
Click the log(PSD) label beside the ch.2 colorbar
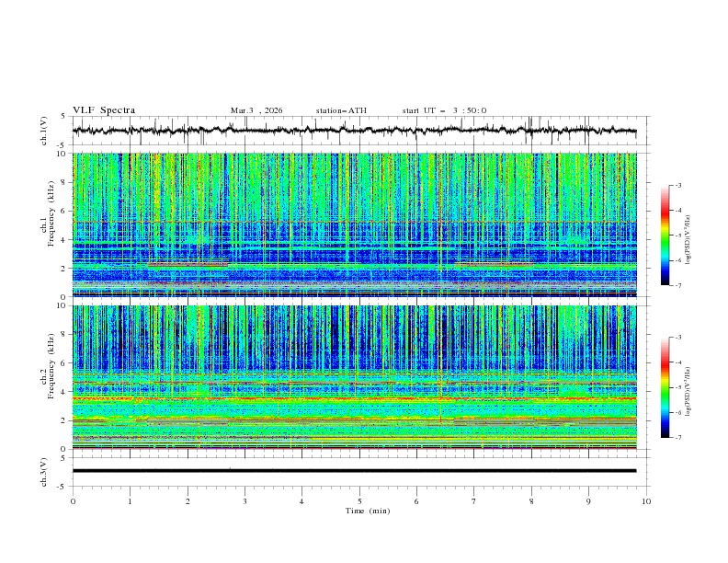click(x=688, y=392)
